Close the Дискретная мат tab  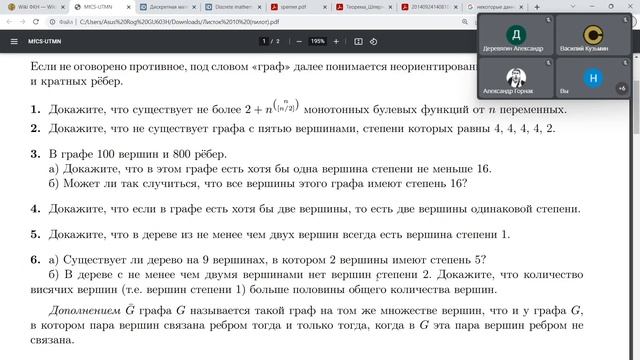tap(194, 7)
